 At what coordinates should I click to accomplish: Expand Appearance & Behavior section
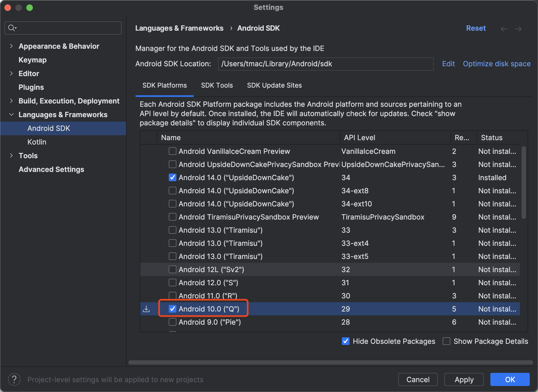click(x=11, y=46)
